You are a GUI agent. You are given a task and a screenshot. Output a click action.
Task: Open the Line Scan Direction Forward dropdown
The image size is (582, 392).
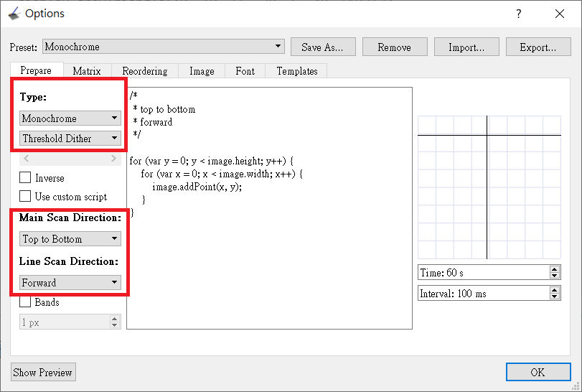pyautogui.click(x=70, y=283)
